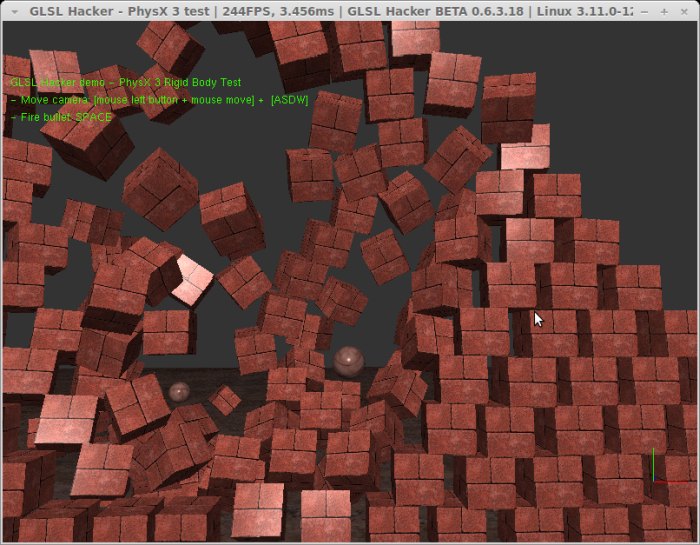Screen dimensions: 700x545
Task: Click the small sphere bullet near the floor
Action: point(179,392)
